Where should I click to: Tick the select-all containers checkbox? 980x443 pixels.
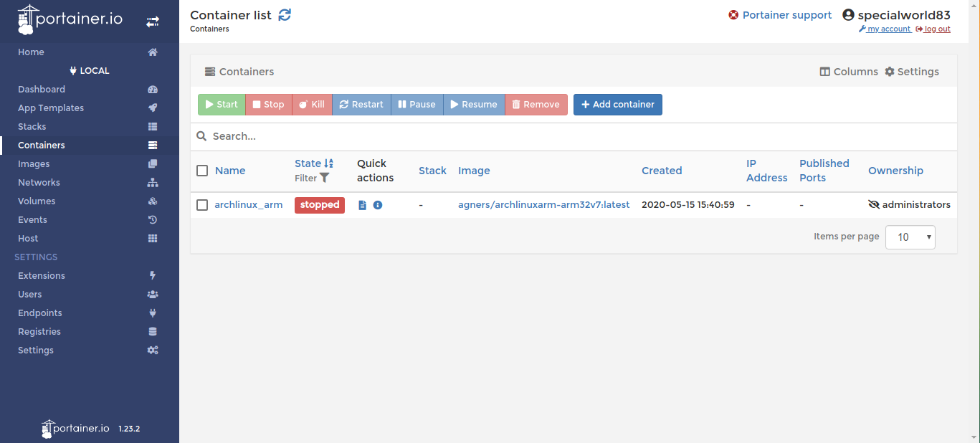[202, 171]
